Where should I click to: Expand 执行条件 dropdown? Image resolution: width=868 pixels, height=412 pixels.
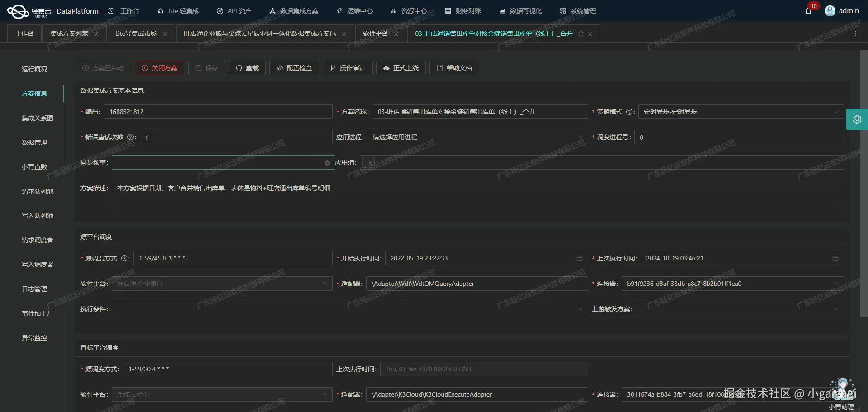click(350, 309)
